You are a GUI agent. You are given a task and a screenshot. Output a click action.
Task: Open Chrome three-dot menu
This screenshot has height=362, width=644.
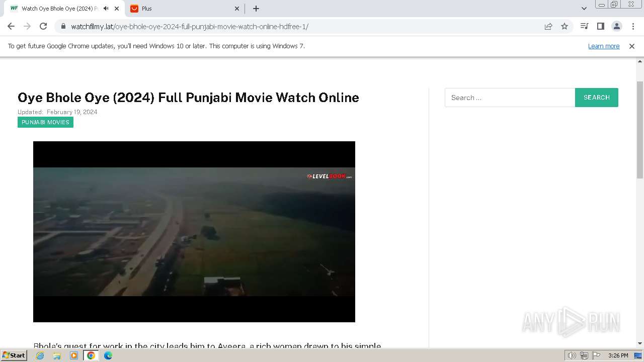coord(633,26)
